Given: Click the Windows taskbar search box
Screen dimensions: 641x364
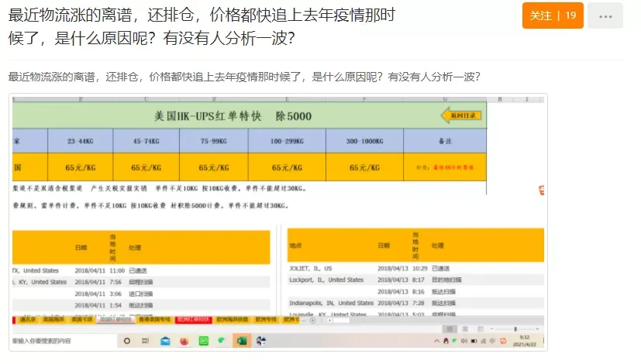Looking at the screenshot, I should (x=64, y=341).
